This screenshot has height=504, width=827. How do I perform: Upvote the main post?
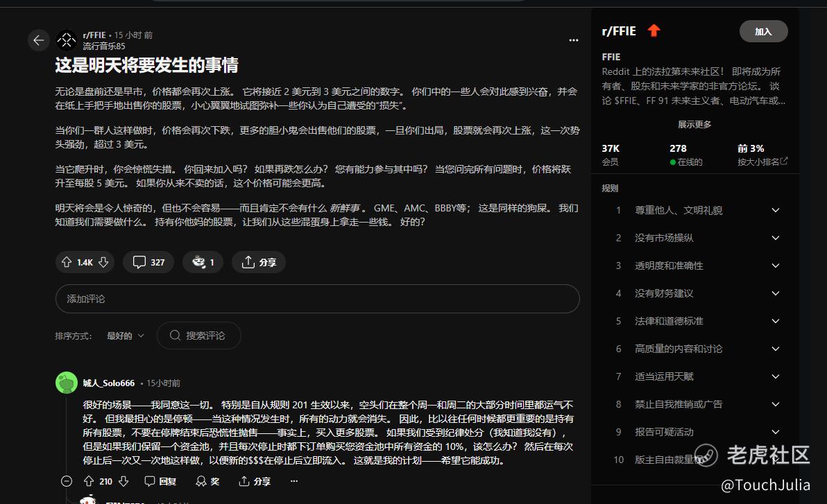tap(67, 262)
